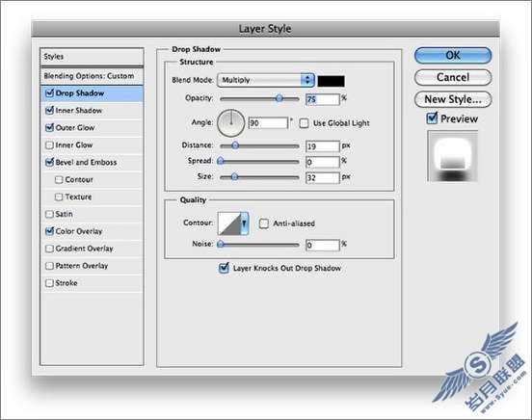Select the Styles list header
532x420 pixels.
pos(92,57)
